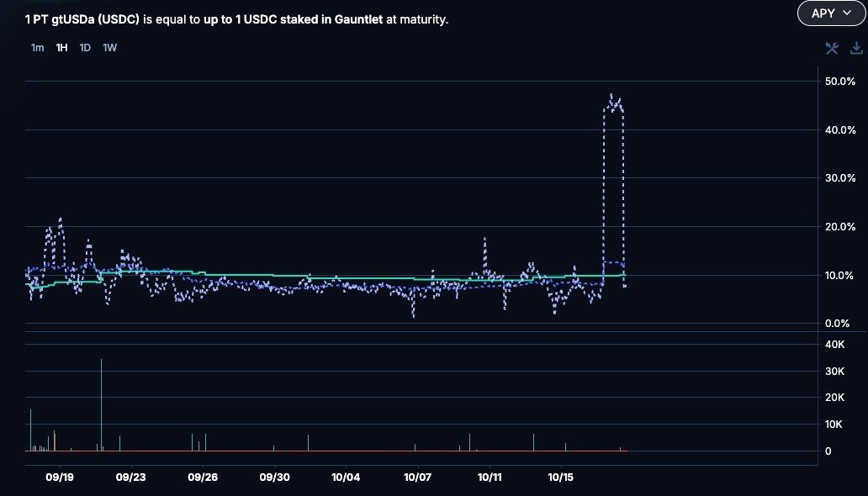Click the 40K volume axis label
This screenshot has width=868, height=496.
click(x=834, y=345)
